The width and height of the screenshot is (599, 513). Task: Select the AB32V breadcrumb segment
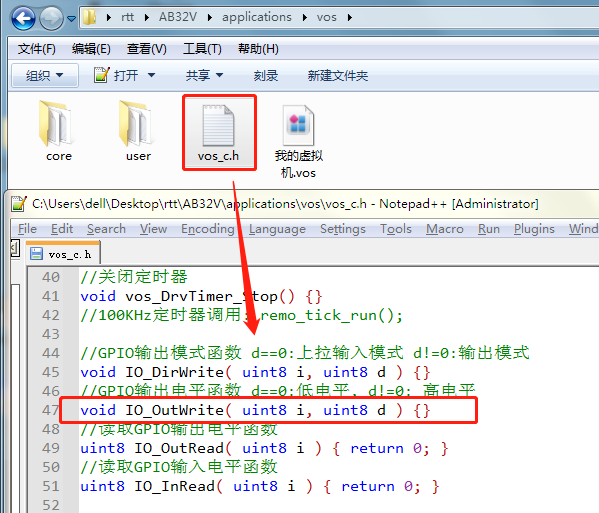tap(178, 17)
